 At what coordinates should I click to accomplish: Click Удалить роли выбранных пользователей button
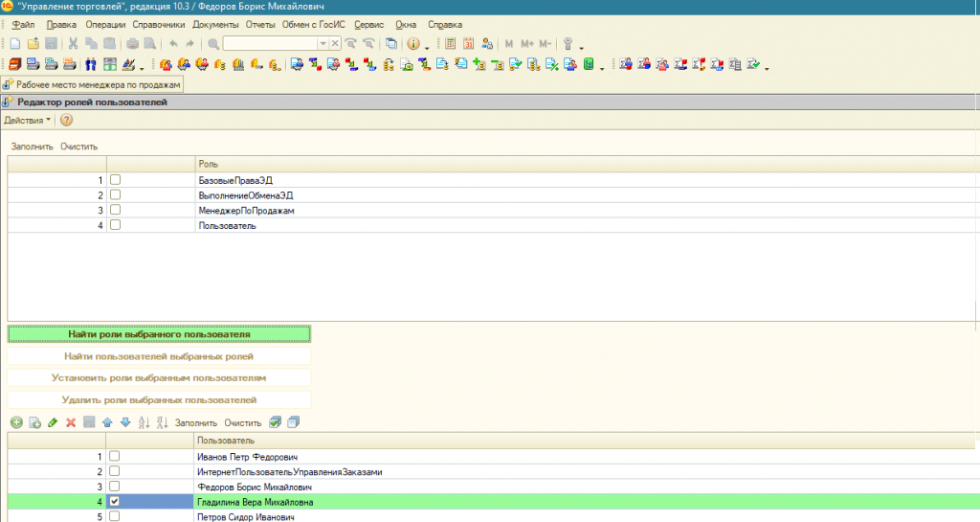[159, 399]
